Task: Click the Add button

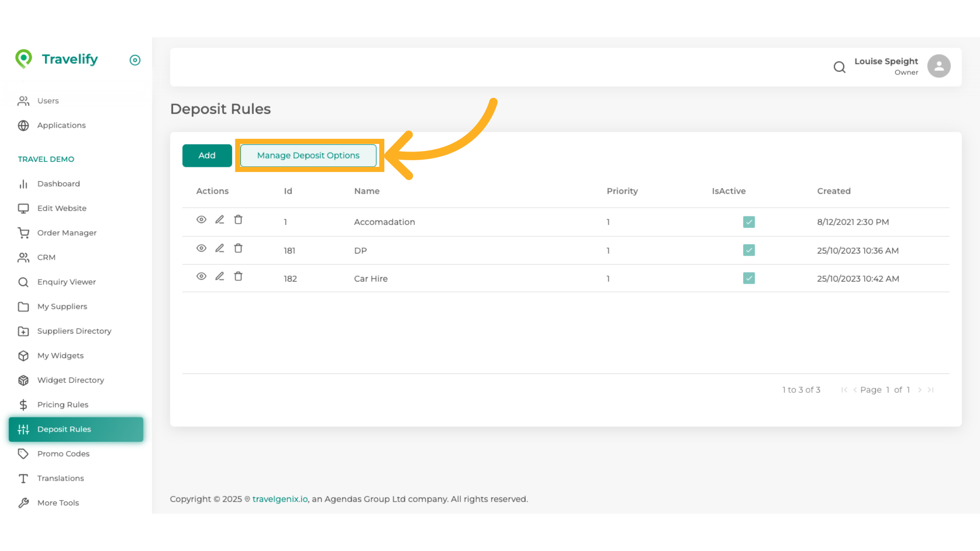Action: point(207,155)
